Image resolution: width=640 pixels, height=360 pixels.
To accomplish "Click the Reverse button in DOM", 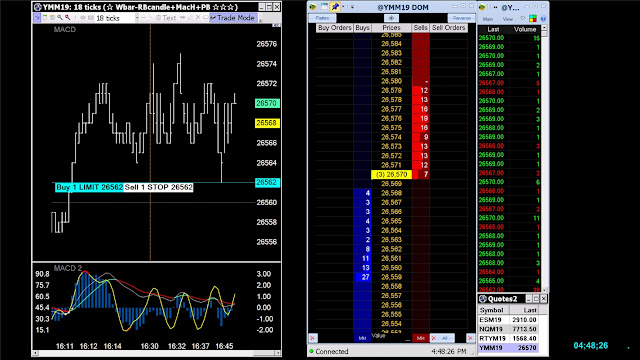I will click(462, 18).
